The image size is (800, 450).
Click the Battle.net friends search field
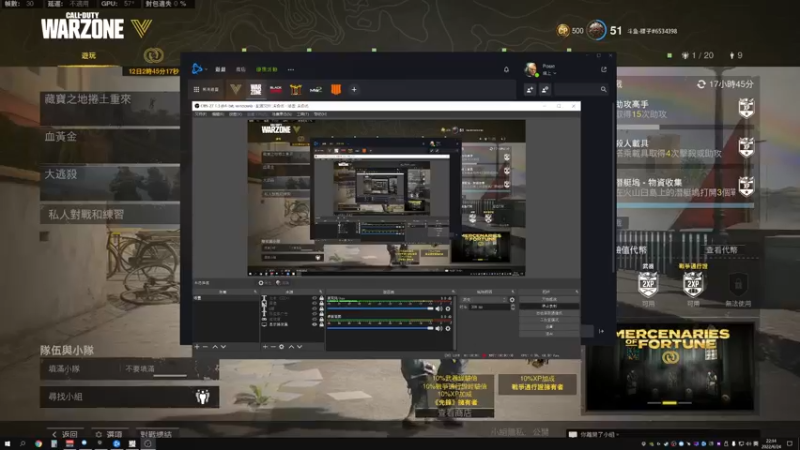(x=581, y=89)
